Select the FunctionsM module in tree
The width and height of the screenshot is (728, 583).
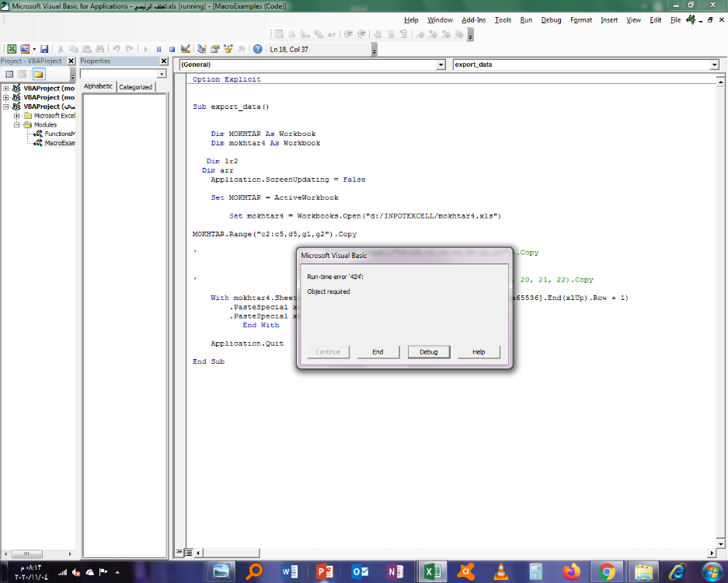click(59, 134)
